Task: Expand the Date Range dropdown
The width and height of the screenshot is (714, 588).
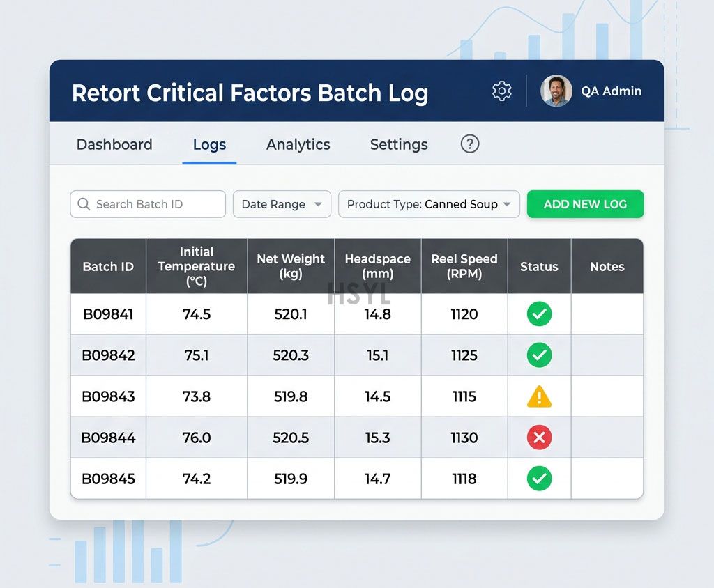Action: (x=282, y=204)
